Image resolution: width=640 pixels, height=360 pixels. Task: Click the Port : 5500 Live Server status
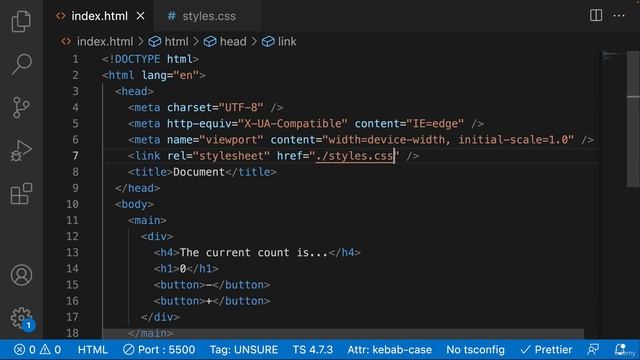coord(159,350)
